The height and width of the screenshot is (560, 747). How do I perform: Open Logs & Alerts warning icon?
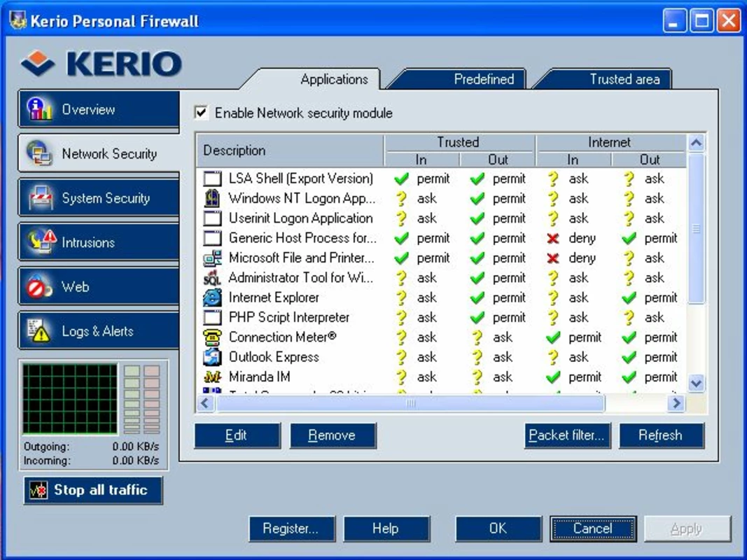39,330
